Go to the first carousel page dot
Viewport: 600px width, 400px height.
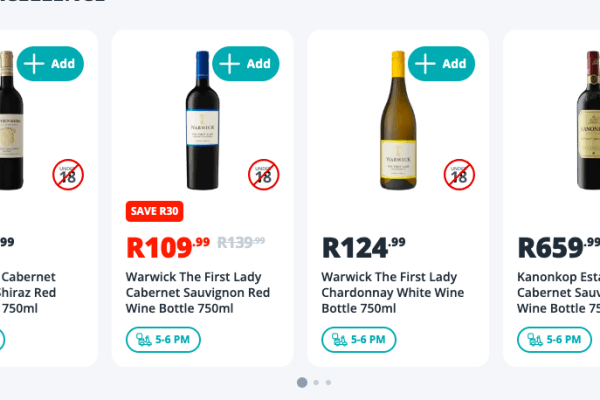(x=302, y=382)
